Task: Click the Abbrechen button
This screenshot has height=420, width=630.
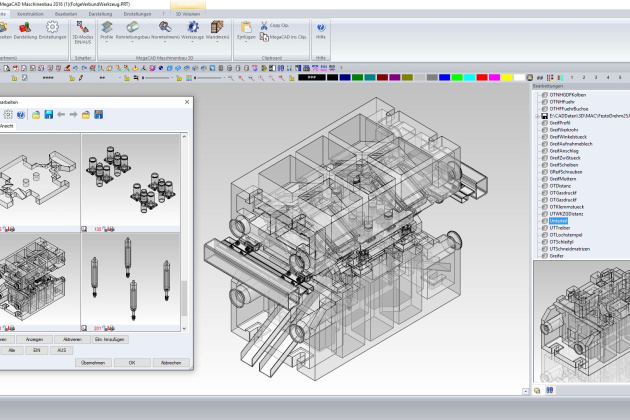Action: tap(171, 362)
